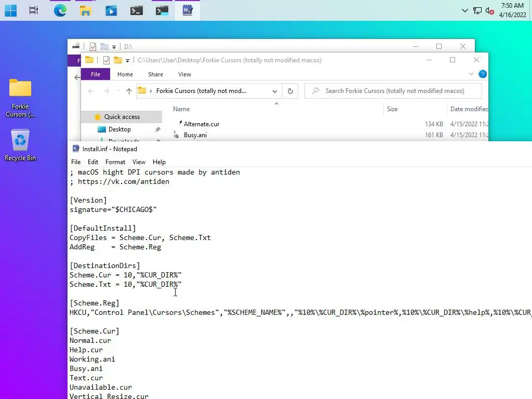532x399 pixels.
Task: Click the Notepad title bar icon
Action: click(x=76, y=149)
